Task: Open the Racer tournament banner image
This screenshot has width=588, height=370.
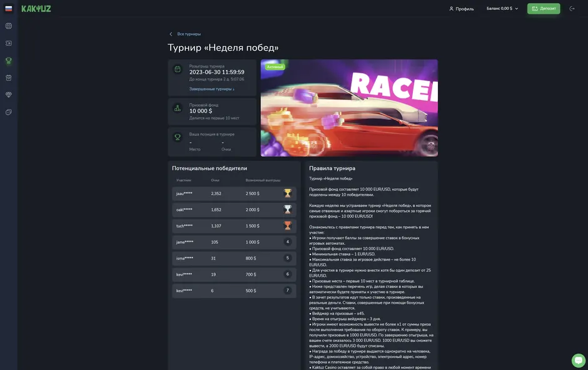Action: point(349,108)
